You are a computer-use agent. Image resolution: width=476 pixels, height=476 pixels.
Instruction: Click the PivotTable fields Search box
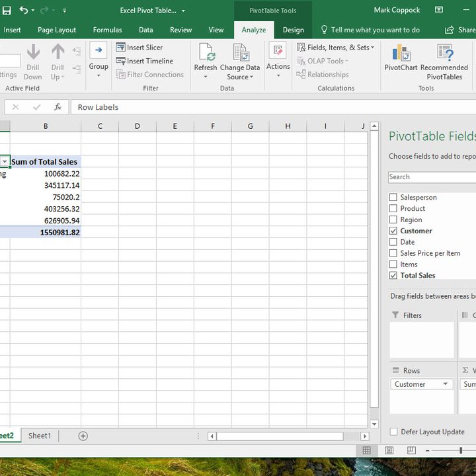click(432, 177)
